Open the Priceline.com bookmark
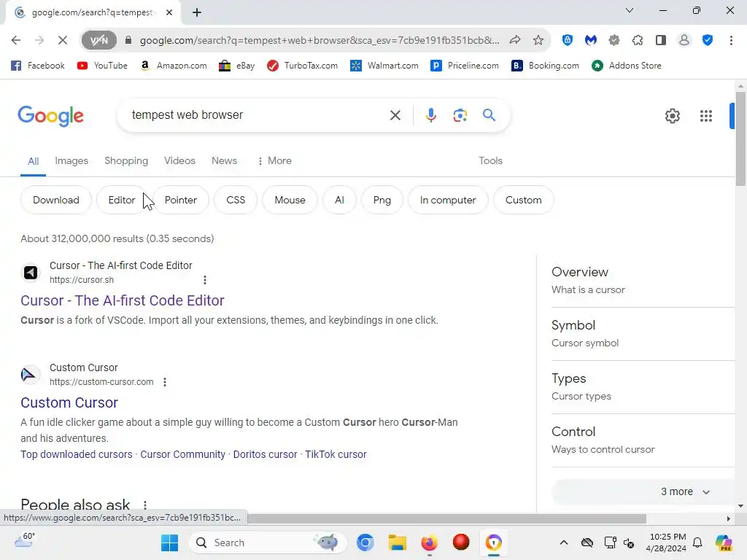This screenshot has height=560, width=747. [465, 66]
